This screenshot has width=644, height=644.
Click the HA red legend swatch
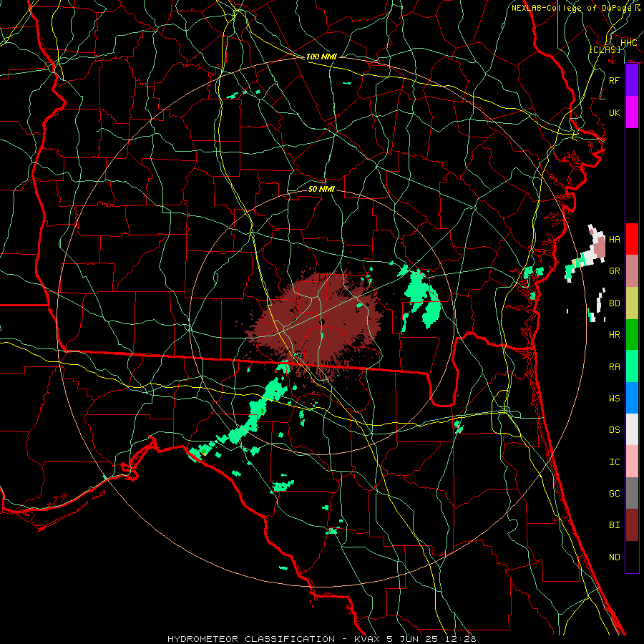(x=632, y=239)
